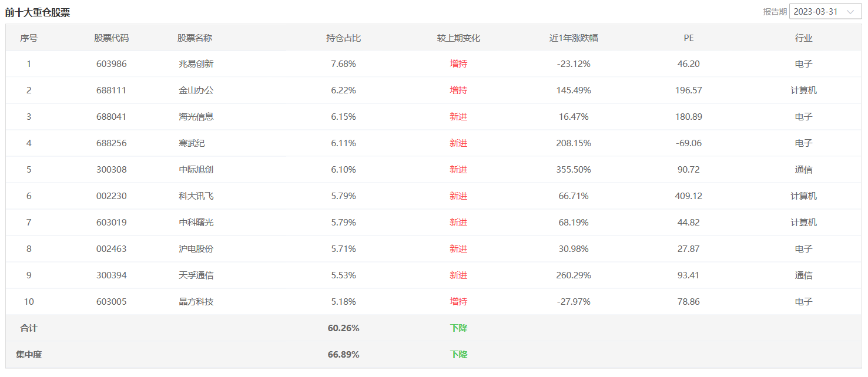Click stock code 300308
868x377 pixels.
111,170
